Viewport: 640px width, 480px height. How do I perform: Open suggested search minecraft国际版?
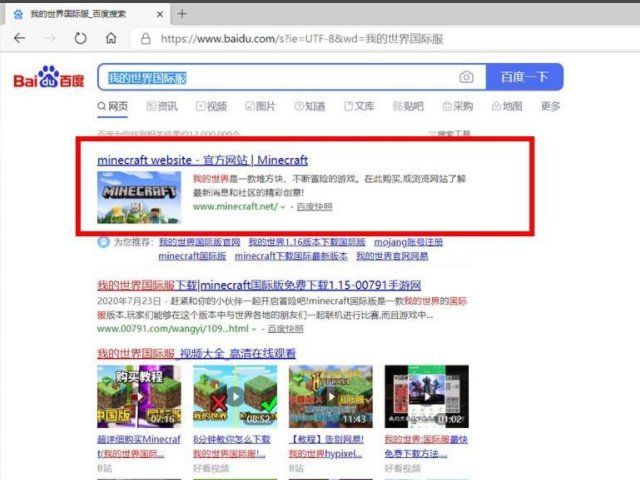[x=192, y=256]
